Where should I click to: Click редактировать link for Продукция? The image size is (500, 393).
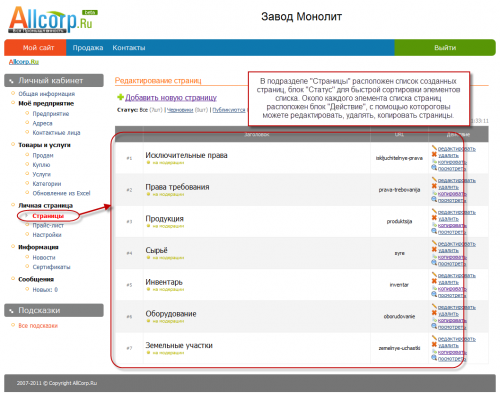[x=457, y=212]
